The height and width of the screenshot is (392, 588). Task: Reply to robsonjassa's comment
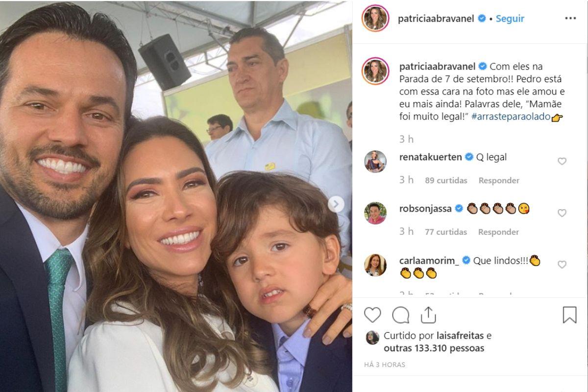coord(499,232)
